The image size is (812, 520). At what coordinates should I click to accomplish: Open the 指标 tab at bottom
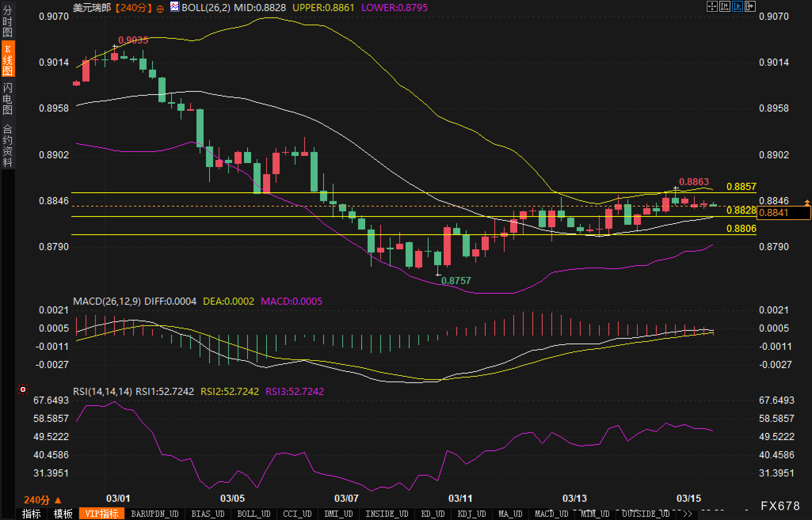(x=31, y=514)
